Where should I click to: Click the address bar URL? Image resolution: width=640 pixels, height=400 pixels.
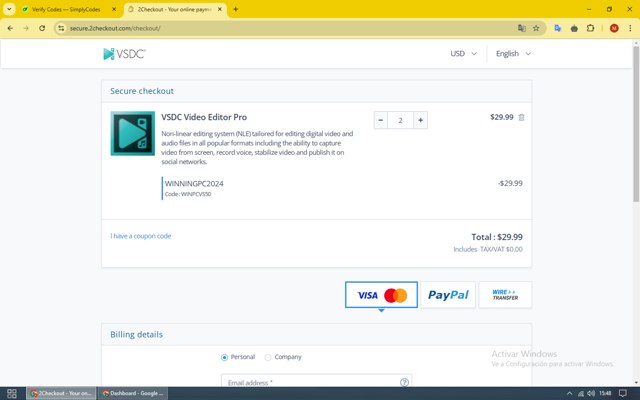115,28
